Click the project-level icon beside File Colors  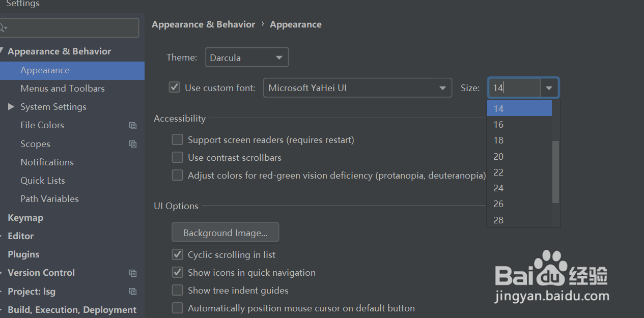point(133,126)
